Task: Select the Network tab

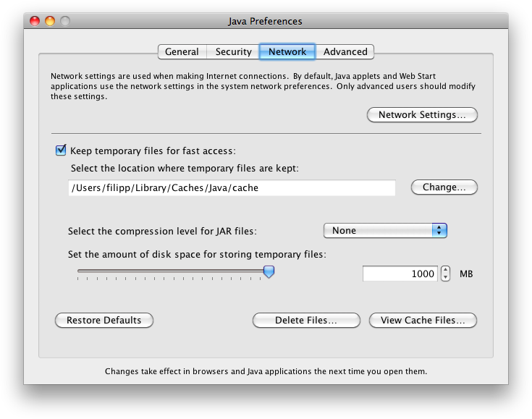Action: click(x=287, y=51)
